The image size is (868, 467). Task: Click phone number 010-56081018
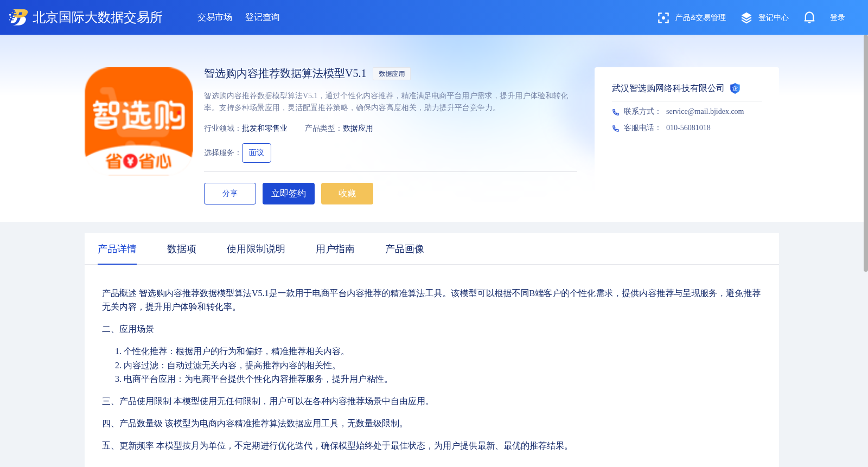tap(688, 128)
